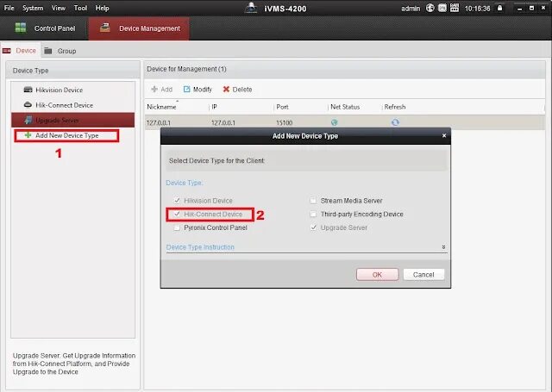Expand the Device Type Instruction section

point(443,247)
